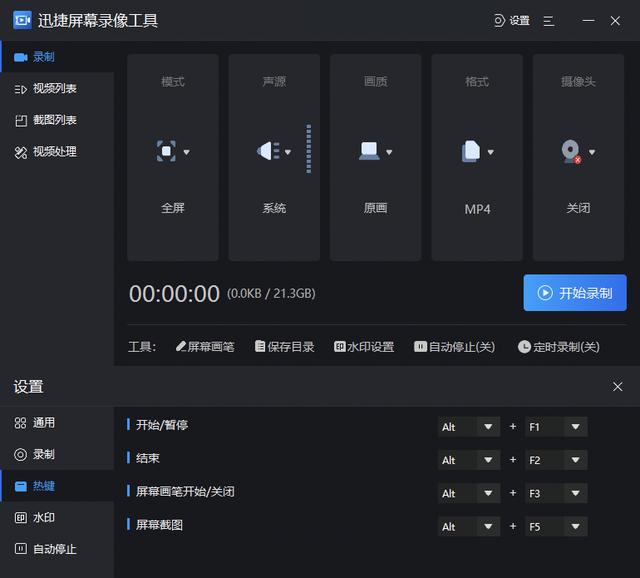Click 屏幕画笔 tool label
Screen dimensions: 640x578
point(211,347)
